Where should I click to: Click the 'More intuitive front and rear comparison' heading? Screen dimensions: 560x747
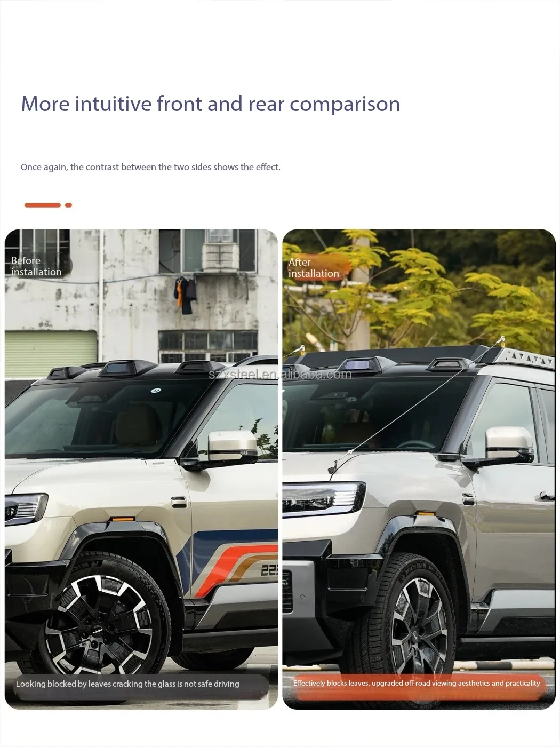click(x=210, y=104)
